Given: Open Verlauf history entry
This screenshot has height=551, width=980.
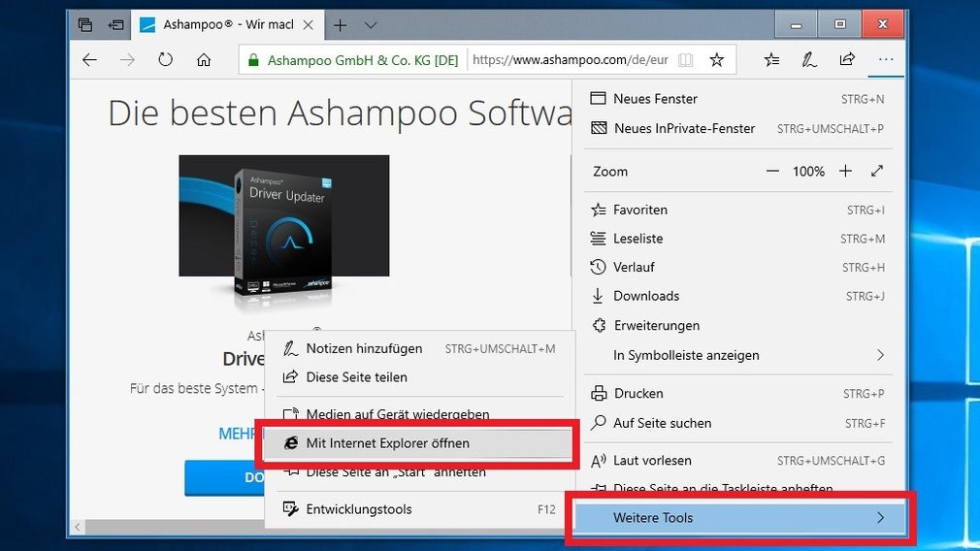Looking at the screenshot, I should [736, 268].
